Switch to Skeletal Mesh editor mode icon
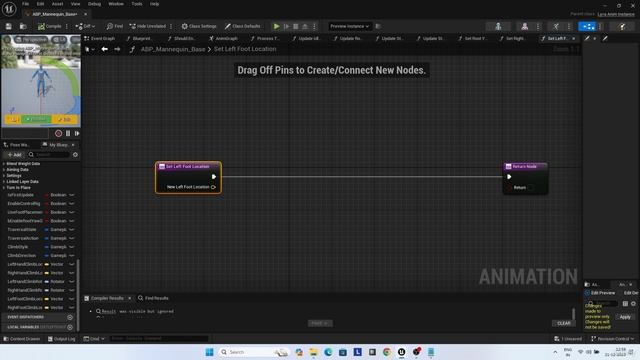 [x=525, y=27]
